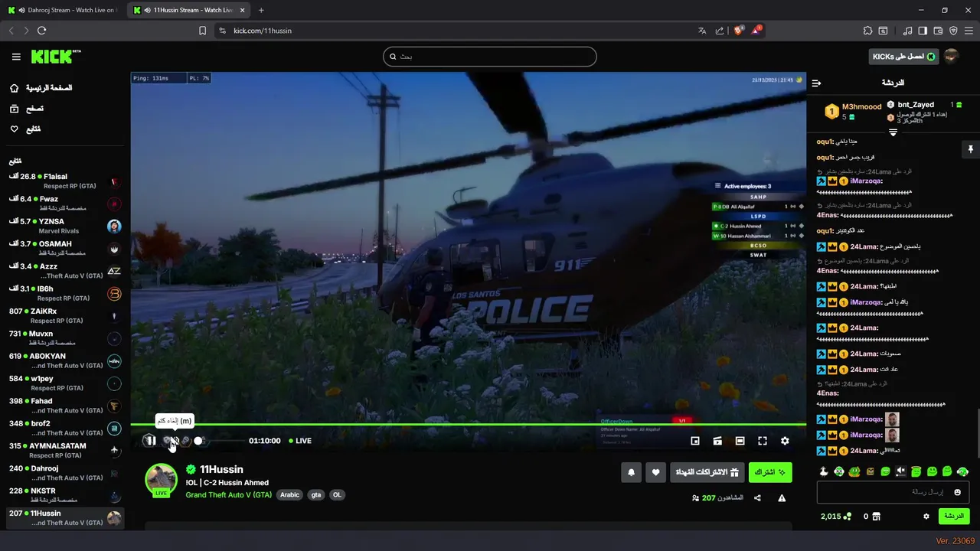Image resolution: width=980 pixels, height=551 pixels.
Task: Open Brave Shields icon
Action: pyautogui.click(x=738, y=31)
